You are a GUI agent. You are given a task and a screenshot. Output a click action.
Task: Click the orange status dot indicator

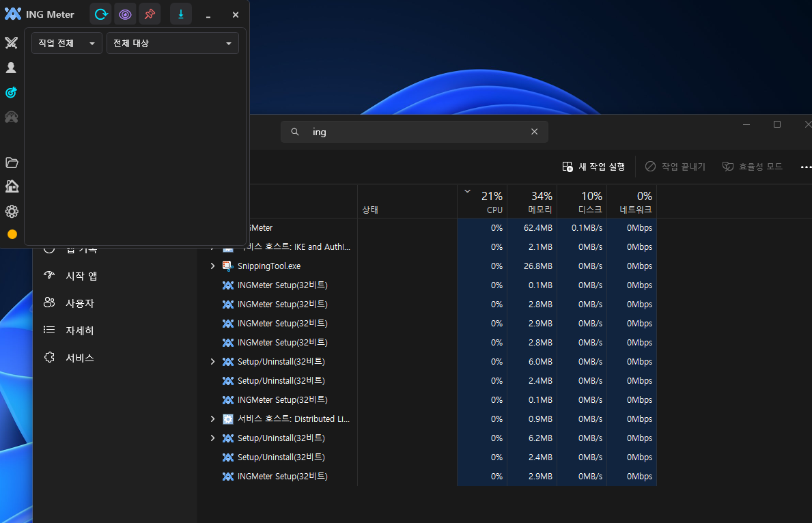click(12, 234)
